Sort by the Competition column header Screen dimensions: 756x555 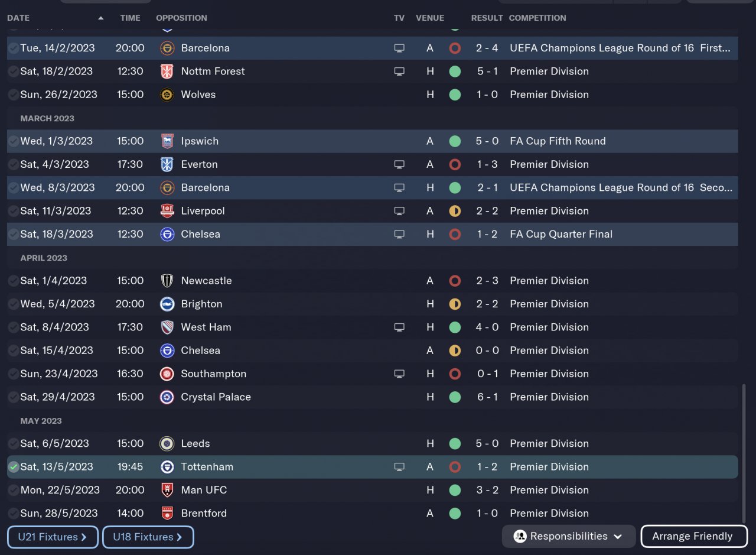(x=537, y=18)
